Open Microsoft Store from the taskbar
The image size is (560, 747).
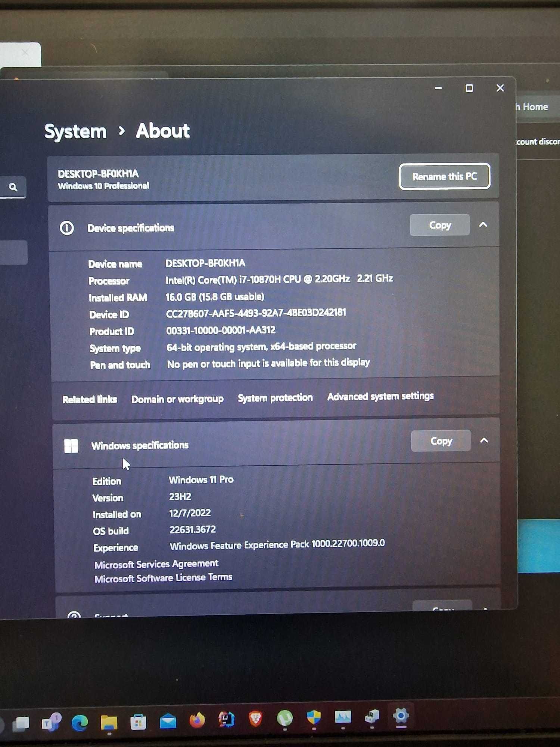tap(138, 722)
